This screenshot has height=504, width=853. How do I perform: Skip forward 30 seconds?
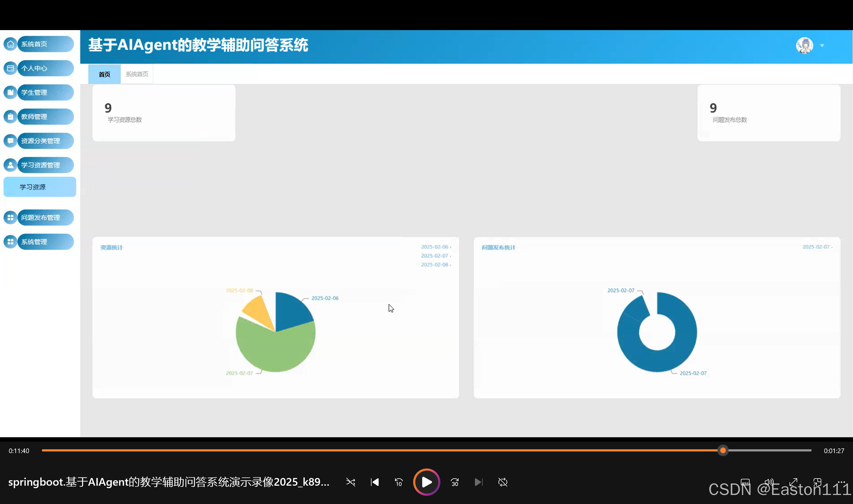pyautogui.click(x=455, y=482)
